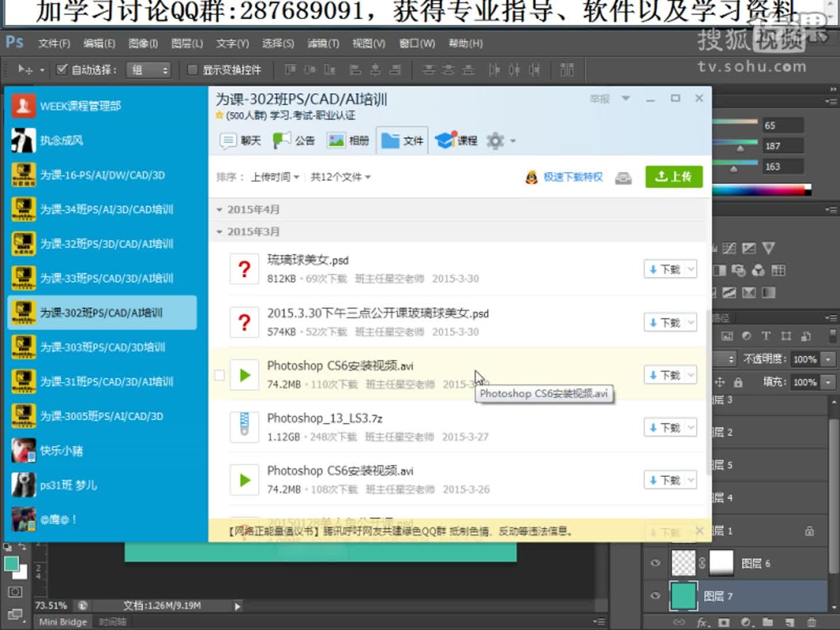The image size is (840, 630).
Task: Tick the checkbox beside the hovered Photoshop CS6安装视频.avi
Action: click(x=219, y=375)
